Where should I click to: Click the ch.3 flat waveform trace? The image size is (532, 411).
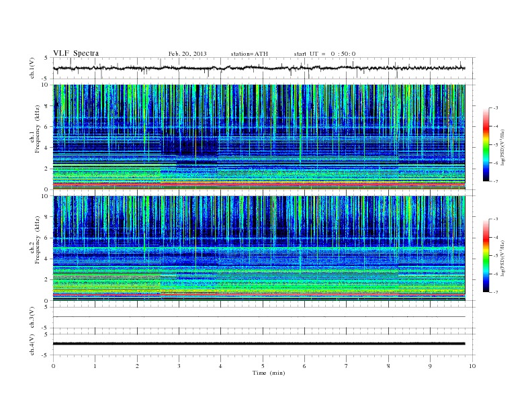click(259, 317)
